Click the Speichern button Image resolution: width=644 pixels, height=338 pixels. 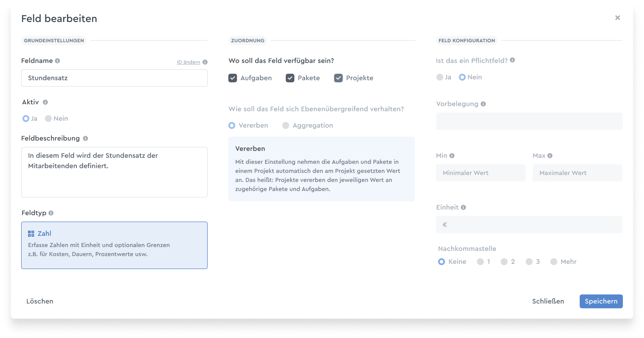pyautogui.click(x=601, y=301)
